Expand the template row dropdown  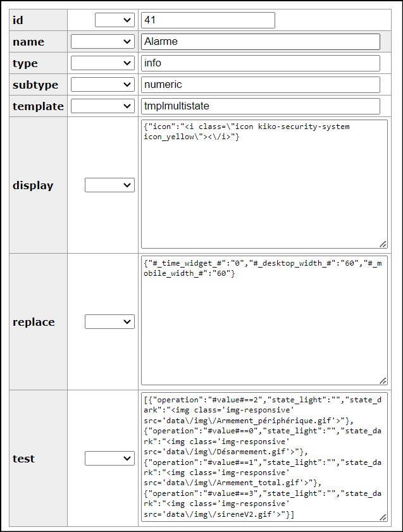[x=102, y=106]
